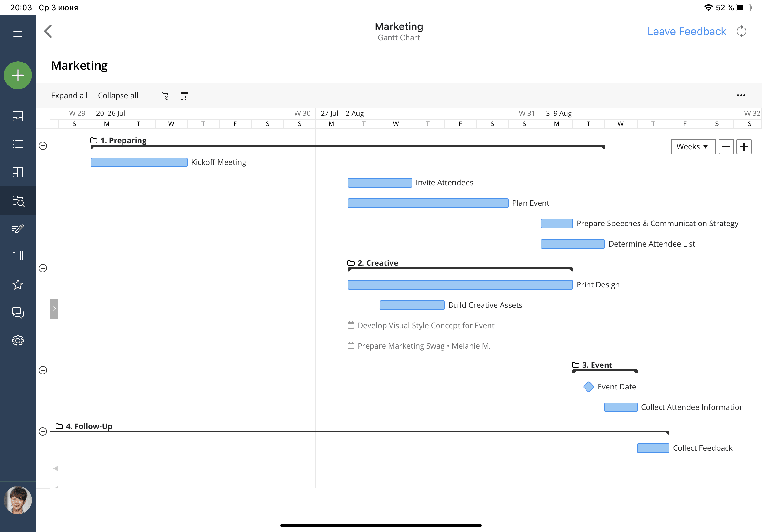Viewport: 762px width, 532px height.
Task: Check the battery status icon
Action: pyautogui.click(x=743, y=8)
